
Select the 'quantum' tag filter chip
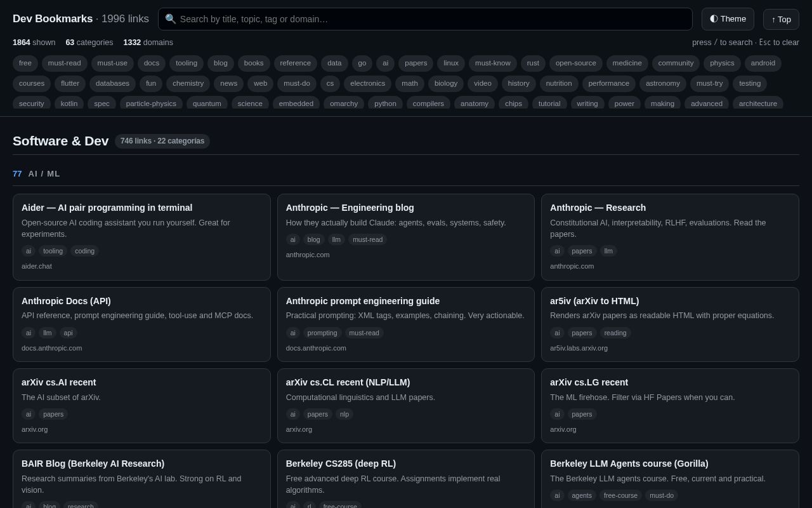[x=207, y=103]
